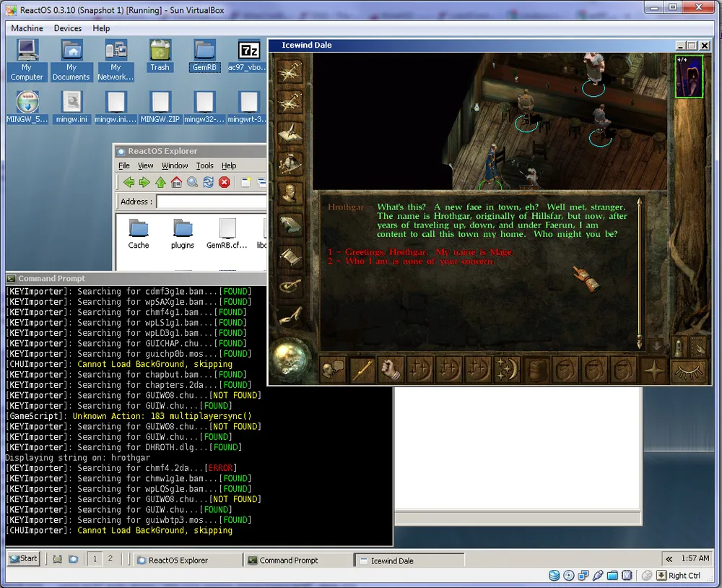Click the Home icon in ReactOS Explorer
This screenshot has height=588, width=722.
point(176,183)
